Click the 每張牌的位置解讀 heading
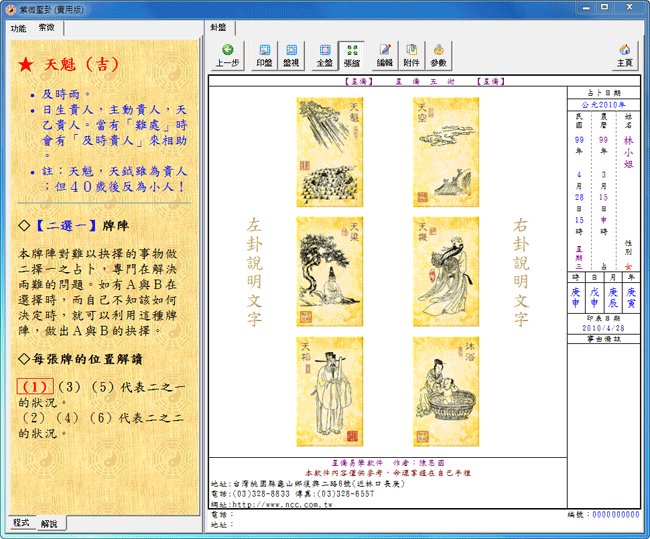 coord(81,359)
